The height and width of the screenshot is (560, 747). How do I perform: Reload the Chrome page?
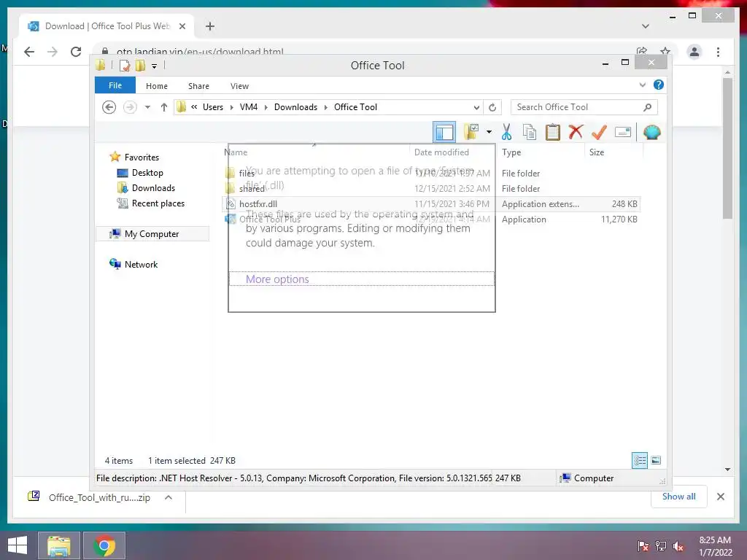(76, 52)
